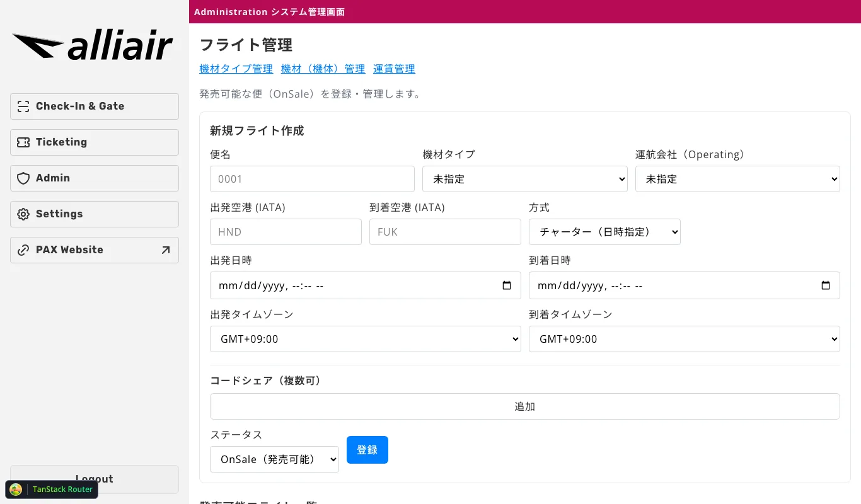Change the ステータス OnSale dropdown
861x504 pixels.
274,459
